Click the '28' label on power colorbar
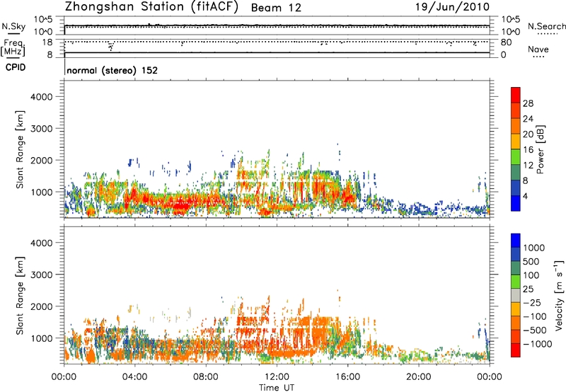Image resolution: width=566 pixels, height=392 pixels. [x=528, y=103]
